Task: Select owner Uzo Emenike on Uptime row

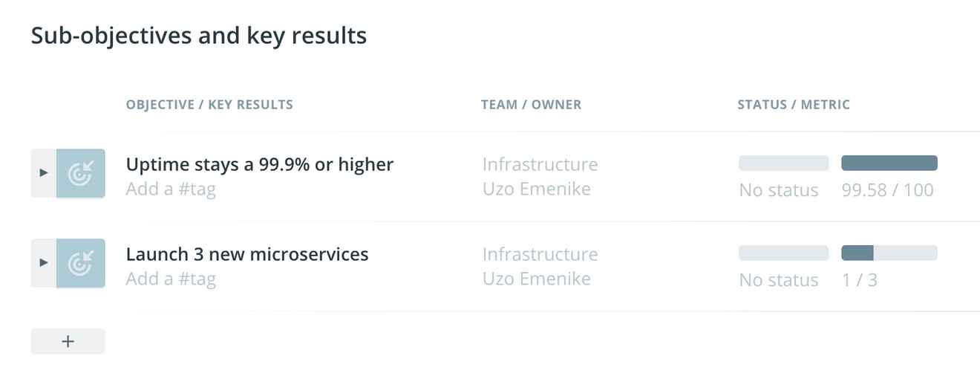Action: tap(537, 189)
